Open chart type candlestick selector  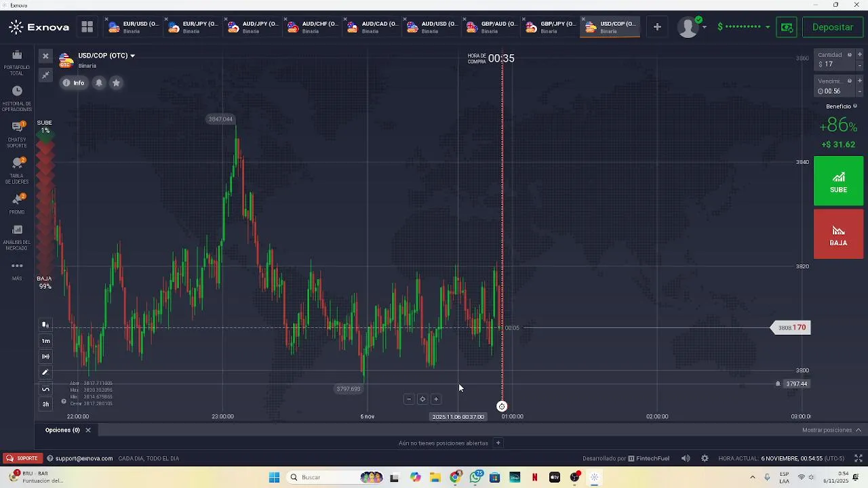tap(45, 325)
